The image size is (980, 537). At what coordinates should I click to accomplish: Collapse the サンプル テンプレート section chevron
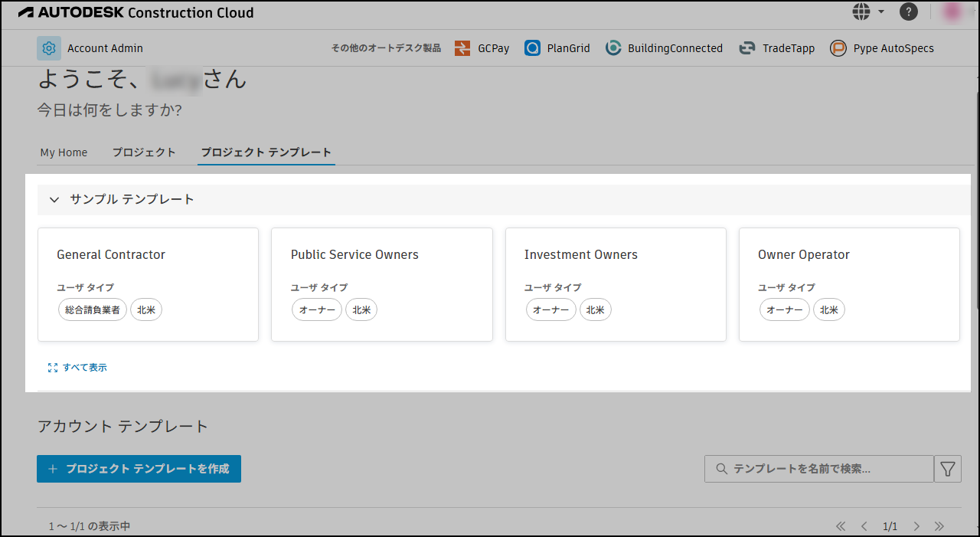tap(54, 200)
